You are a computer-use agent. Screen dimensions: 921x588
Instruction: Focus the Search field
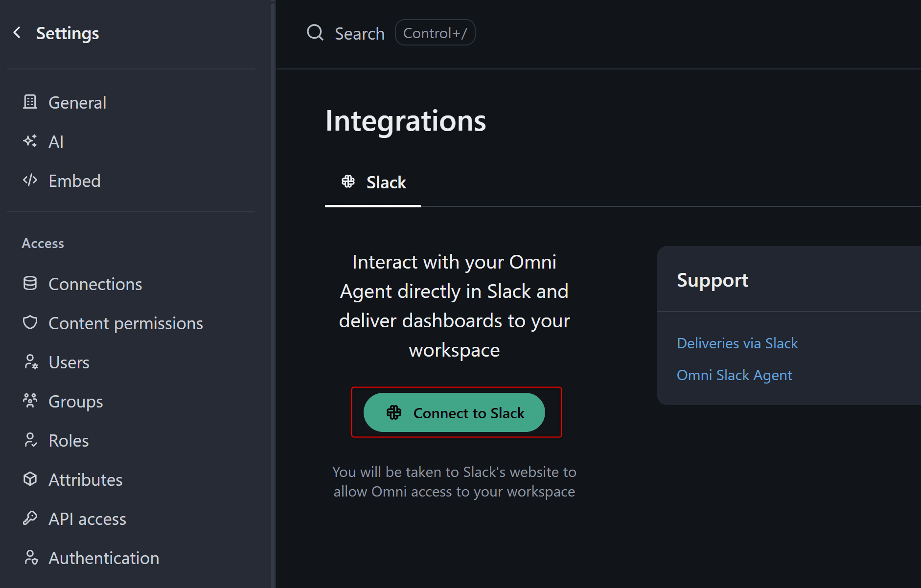pos(360,33)
